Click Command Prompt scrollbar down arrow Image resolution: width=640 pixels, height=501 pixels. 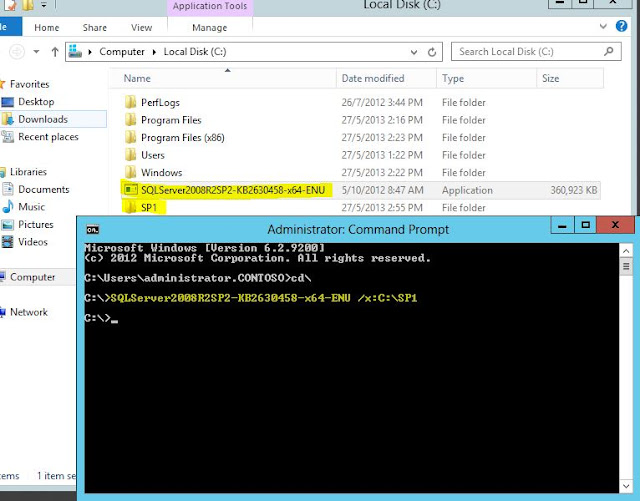coord(626,486)
